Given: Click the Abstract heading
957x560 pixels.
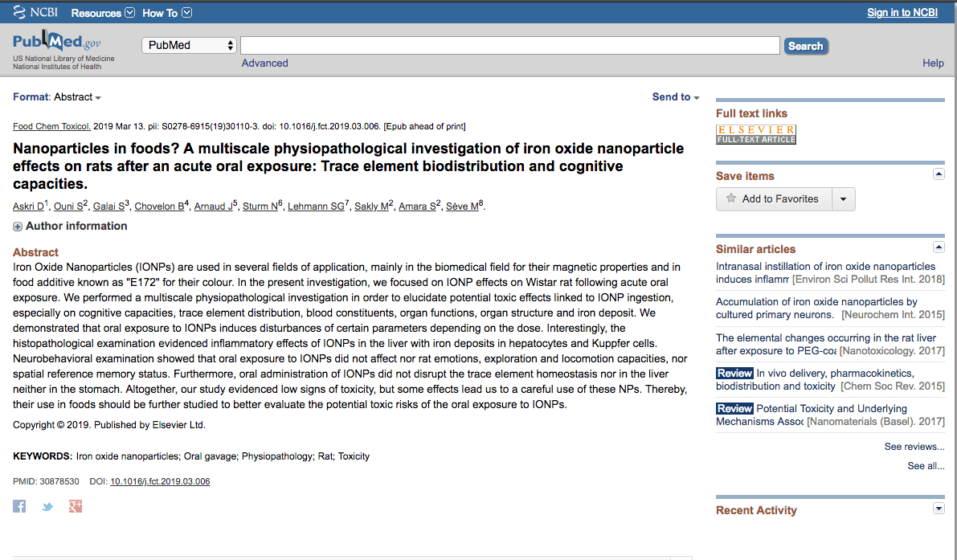Looking at the screenshot, I should pyautogui.click(x=35, y=252).
